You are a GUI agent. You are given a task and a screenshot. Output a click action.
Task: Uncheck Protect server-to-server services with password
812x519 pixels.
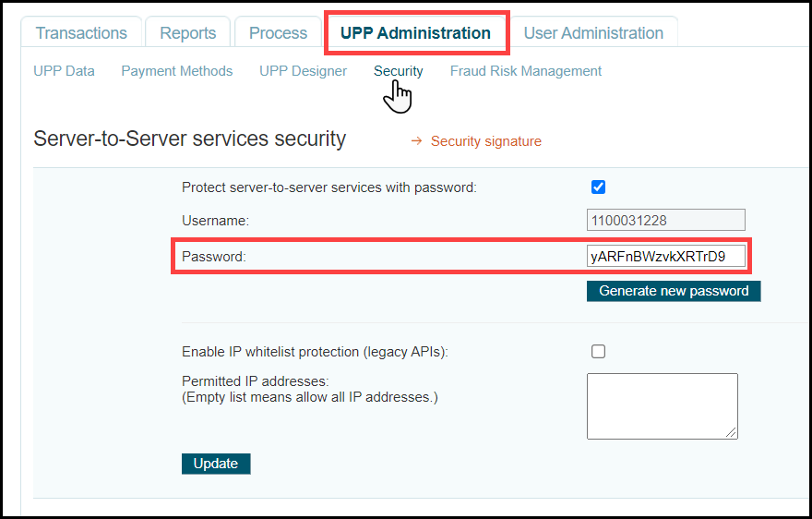pos(598,187)
